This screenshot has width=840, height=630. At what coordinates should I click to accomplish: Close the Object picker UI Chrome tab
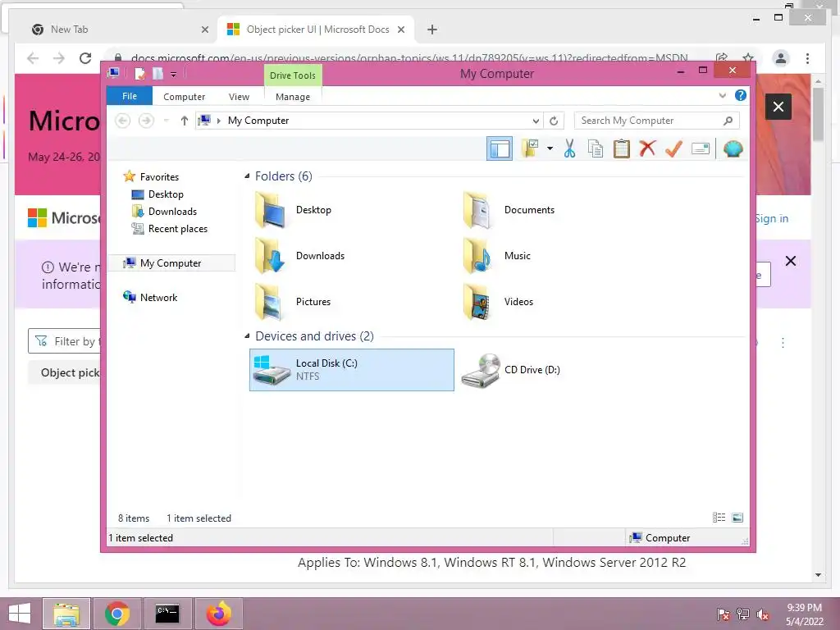[x=400, y=30]
